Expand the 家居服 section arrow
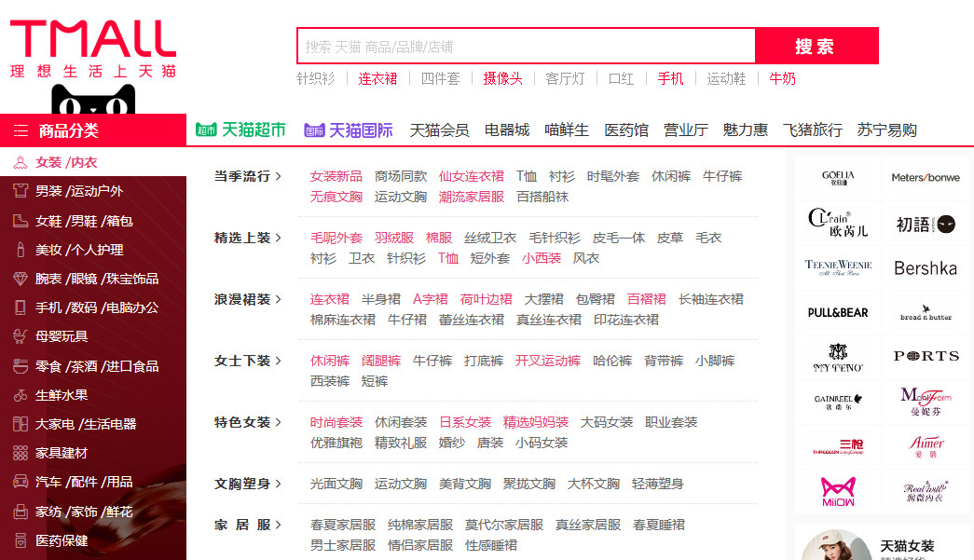This screenshot has width=974, height=560. tap(279, 525)
